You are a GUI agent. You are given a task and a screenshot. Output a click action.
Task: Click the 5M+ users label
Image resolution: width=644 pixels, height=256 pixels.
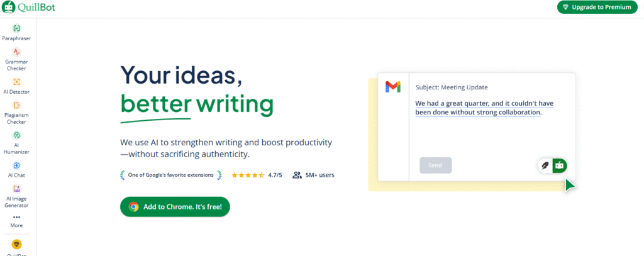point(313,175)
